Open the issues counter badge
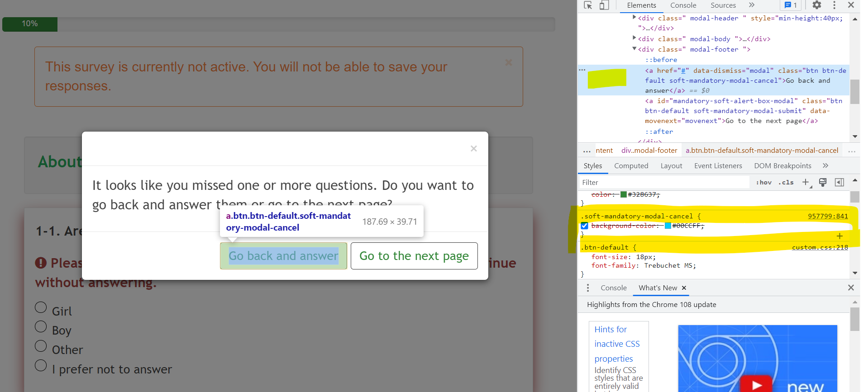Screen dimensions: 868x392 point(791,5)
